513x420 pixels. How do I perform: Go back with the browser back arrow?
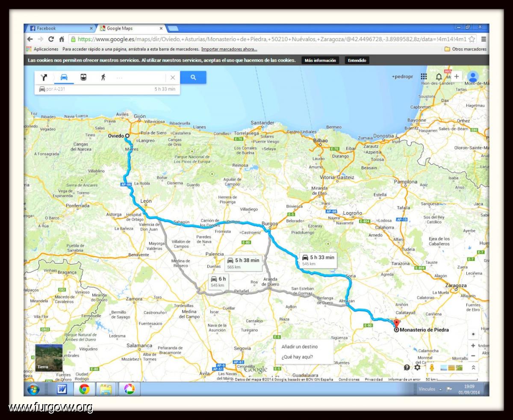(x=30, y=39)
